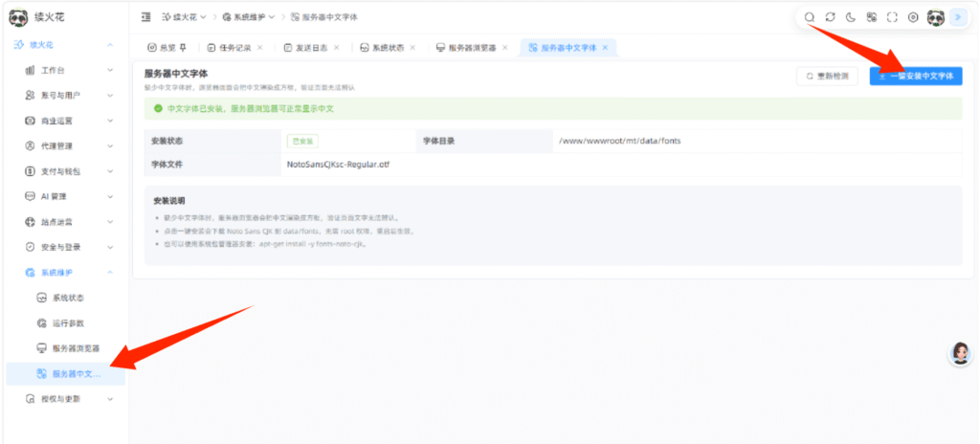
Task: Select 服务器中文... sidebar item
Action: [x=66, y=373]
